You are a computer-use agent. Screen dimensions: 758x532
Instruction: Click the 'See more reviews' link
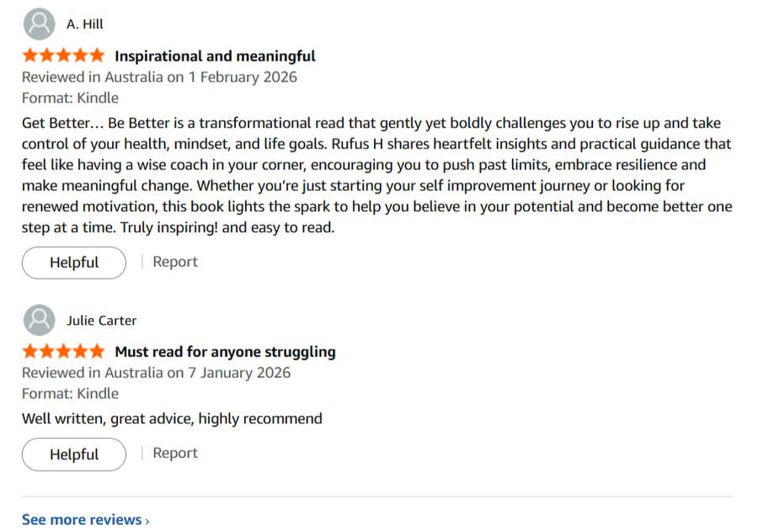pos(82,519)
